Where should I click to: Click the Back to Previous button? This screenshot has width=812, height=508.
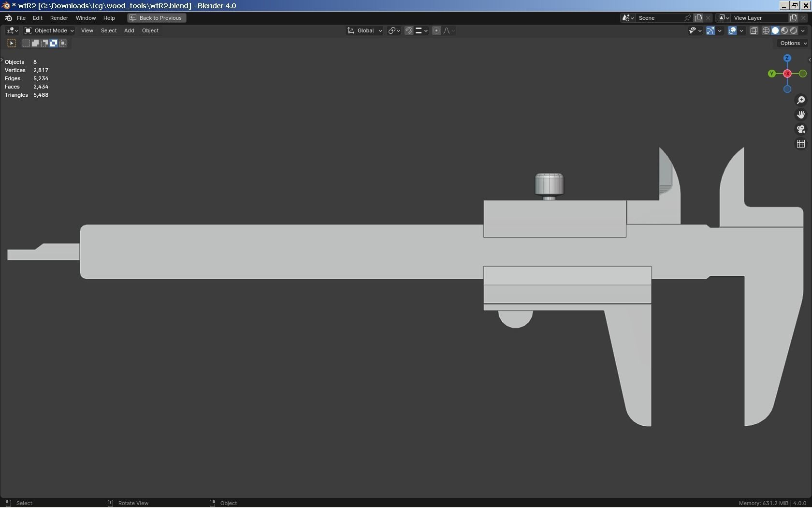point(157,18)
